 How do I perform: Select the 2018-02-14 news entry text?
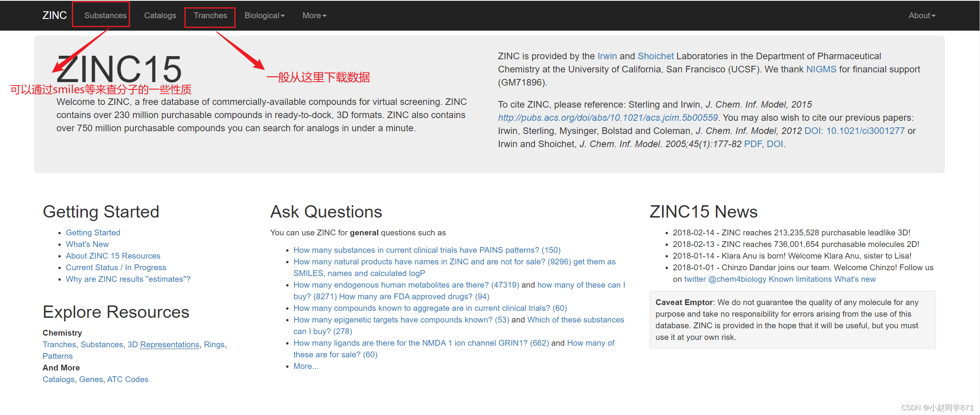(791, 233)
